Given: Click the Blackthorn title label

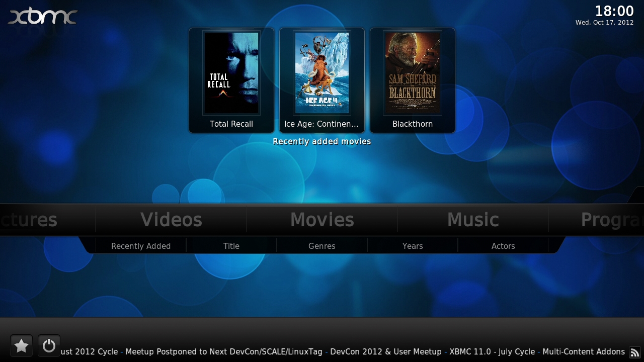Looking at the screenshot, I should [x=413, y=124].
